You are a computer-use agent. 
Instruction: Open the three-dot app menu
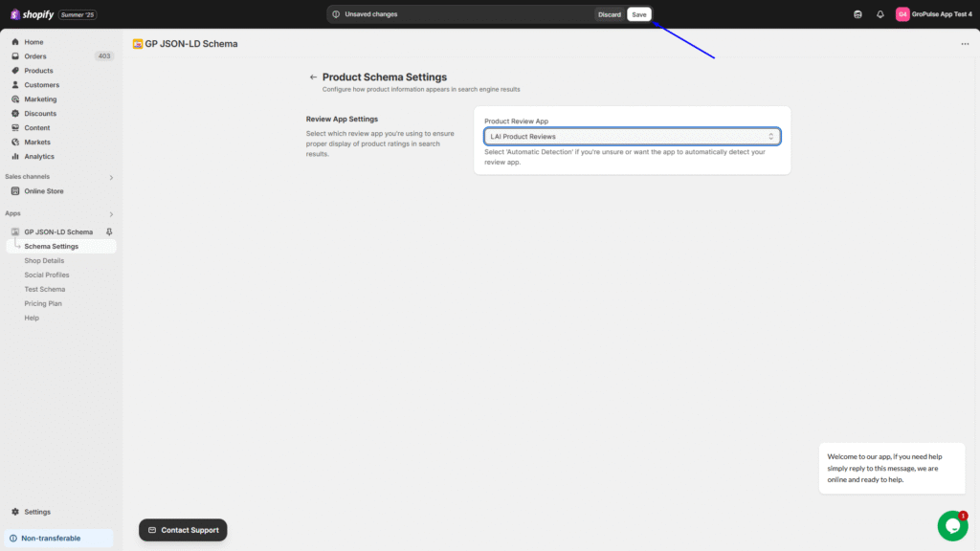click(x=965, y=44)
